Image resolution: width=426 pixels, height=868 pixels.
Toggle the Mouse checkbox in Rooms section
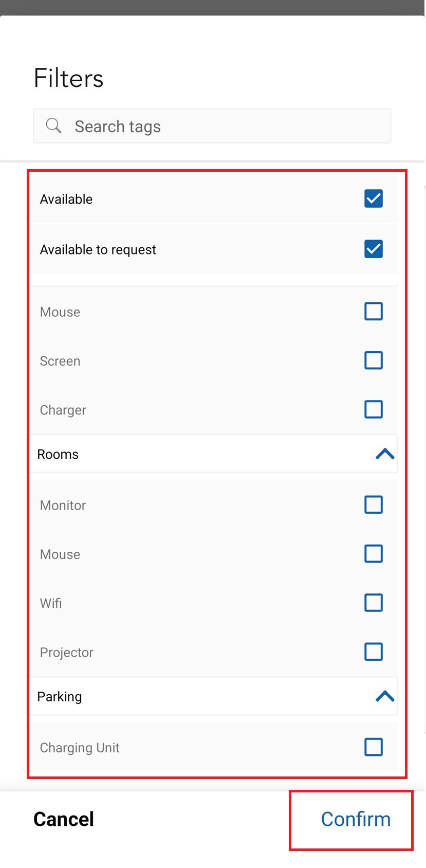(x=374, y=554)
